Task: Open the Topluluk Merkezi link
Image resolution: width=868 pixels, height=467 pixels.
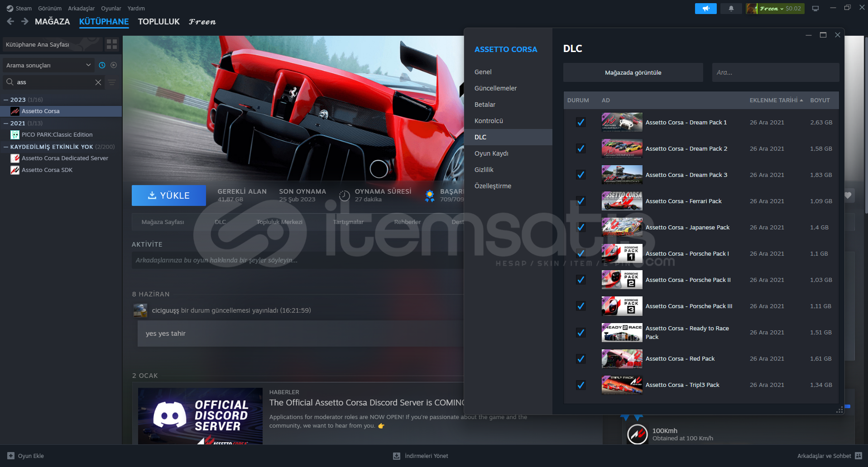Action: 279,222
